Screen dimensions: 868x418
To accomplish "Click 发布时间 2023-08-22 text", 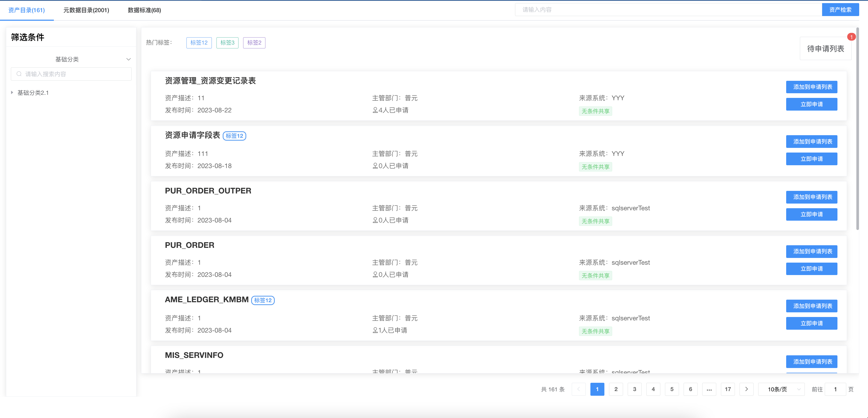I will pos(198,110).
